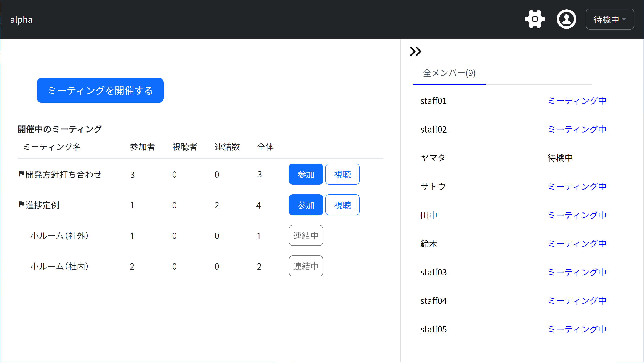Click ミーティングを開催する button

pyautogui.click(x=100, y=91)
